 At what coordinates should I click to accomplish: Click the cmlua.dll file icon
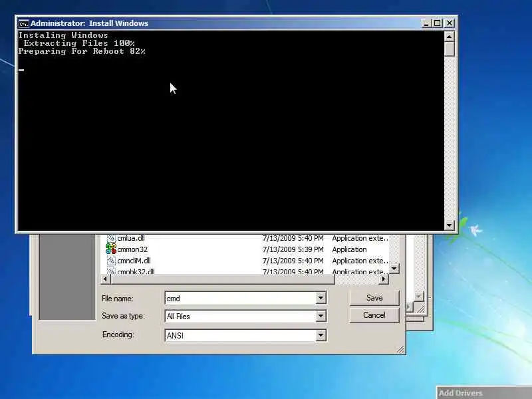point(111,238)
